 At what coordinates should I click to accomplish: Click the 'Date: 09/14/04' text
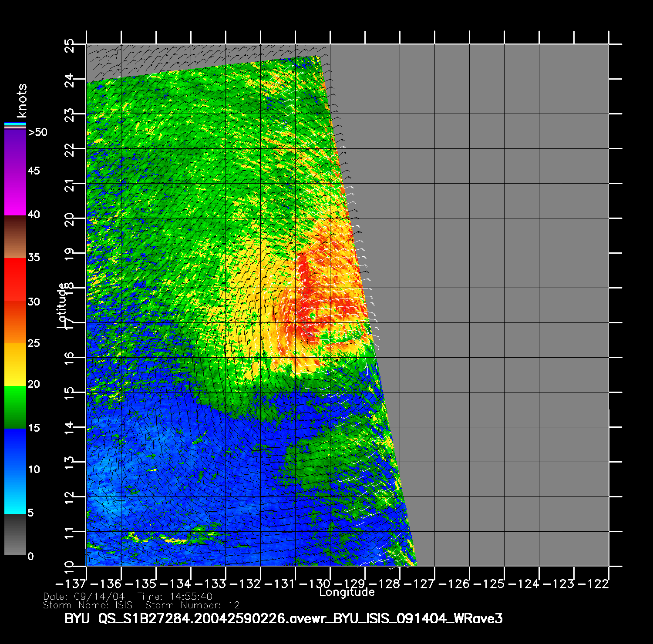(x=84, y=597)
